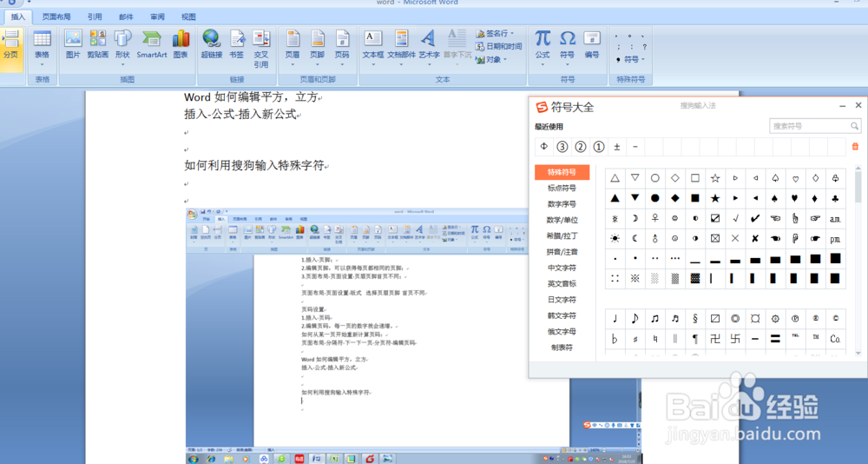Viewport: 868px width, 464px height.
Task: Select 拼音/注音 category
Action: click(562, 252)
